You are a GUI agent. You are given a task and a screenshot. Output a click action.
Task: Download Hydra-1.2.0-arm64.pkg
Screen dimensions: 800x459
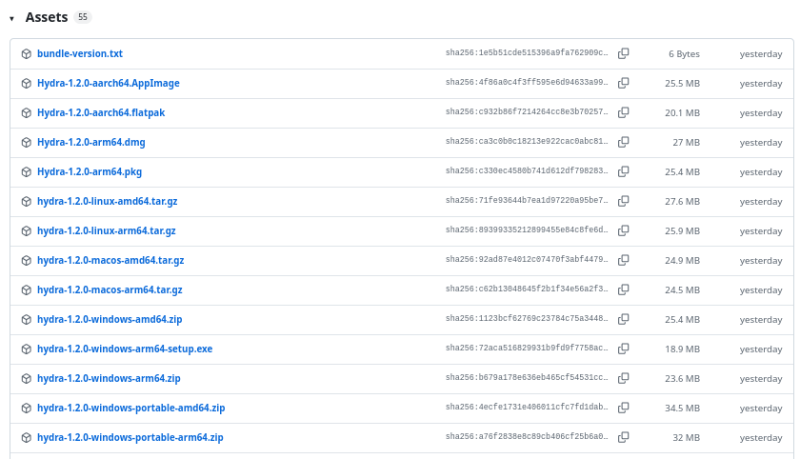click(x=89, y=172)
